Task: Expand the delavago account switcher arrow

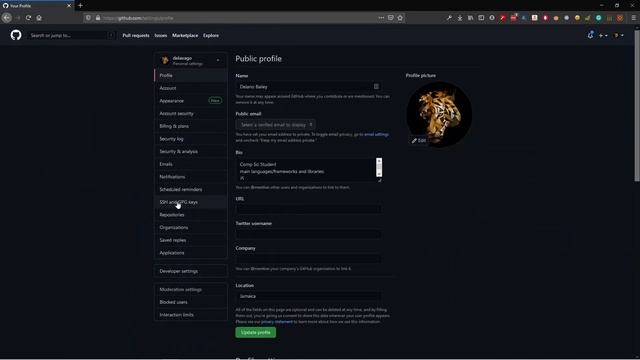Action: click(x=218, y=60)
